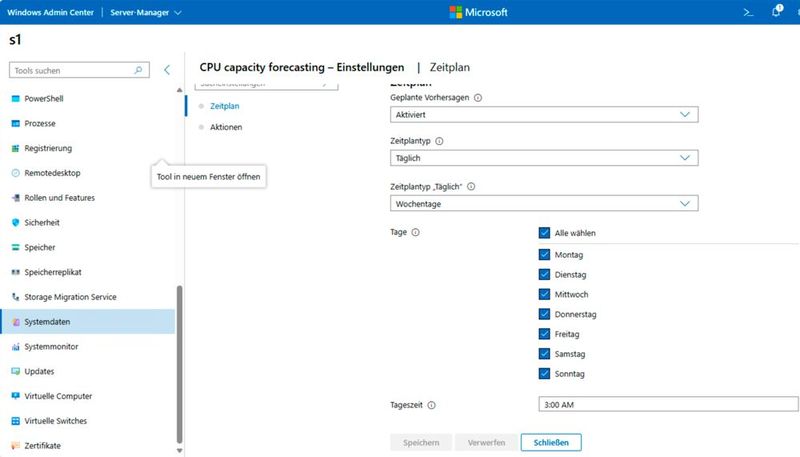The image size is (800, 457).
Task: Open the PowerShell tool icon
Action: coord(15,98)
